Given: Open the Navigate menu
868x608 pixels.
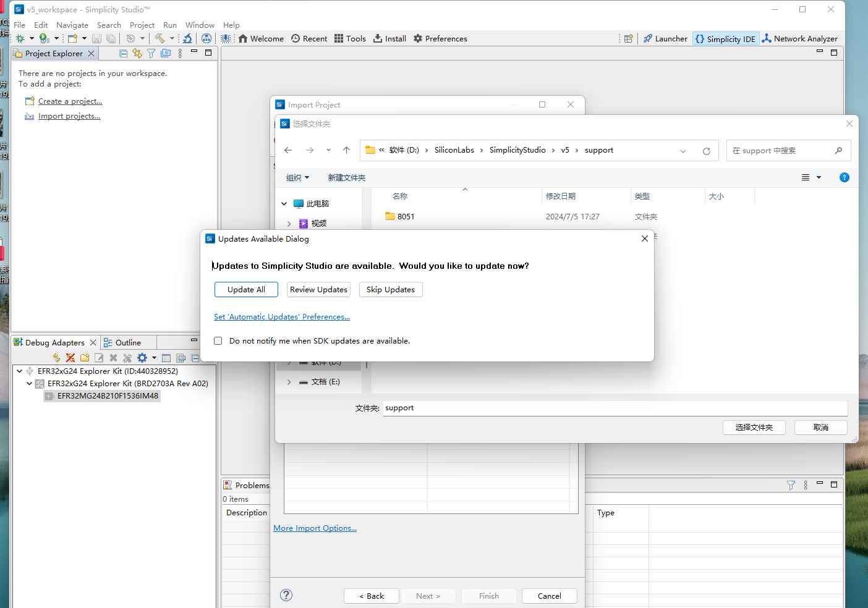Looking at the screenshot, I should click(72, 25).
